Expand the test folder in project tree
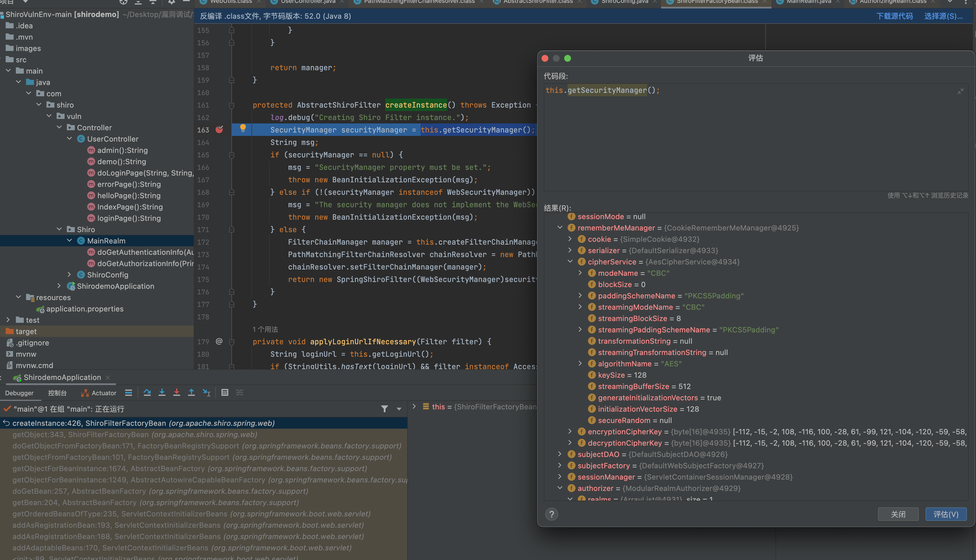 click(x=8, y=320)
